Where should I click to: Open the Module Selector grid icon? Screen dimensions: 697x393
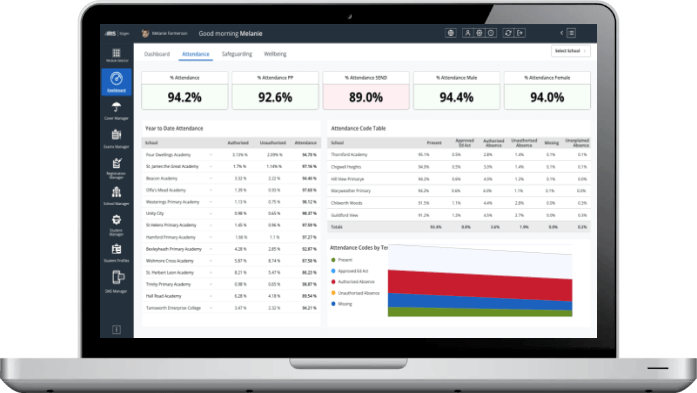pos(116,53)
